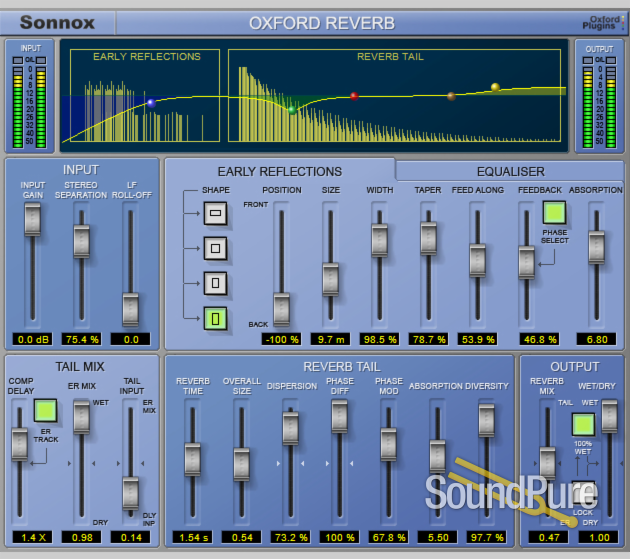Click the blue EQ node in display
This screenshot has height=559, width=630.
(151, 103)
